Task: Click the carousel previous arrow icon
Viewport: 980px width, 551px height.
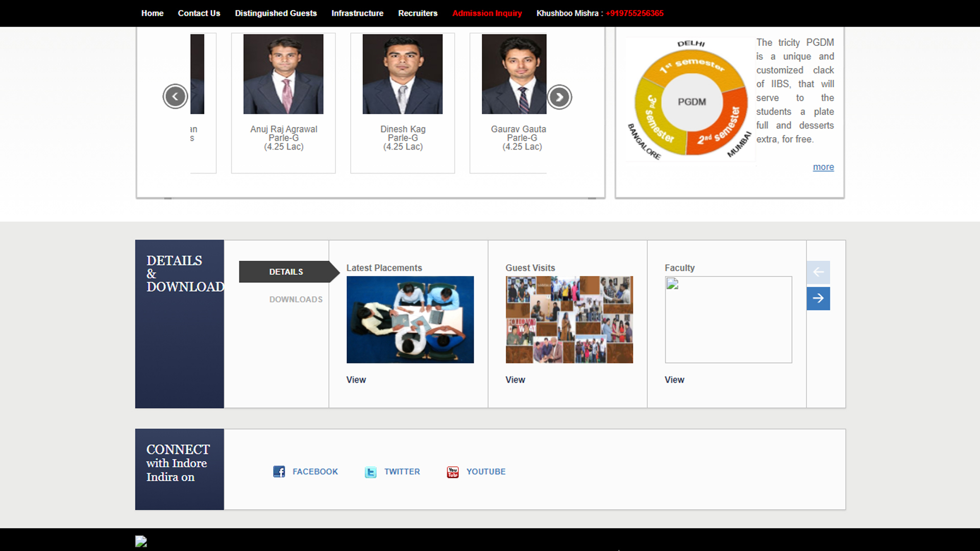Action: (176, 96)
